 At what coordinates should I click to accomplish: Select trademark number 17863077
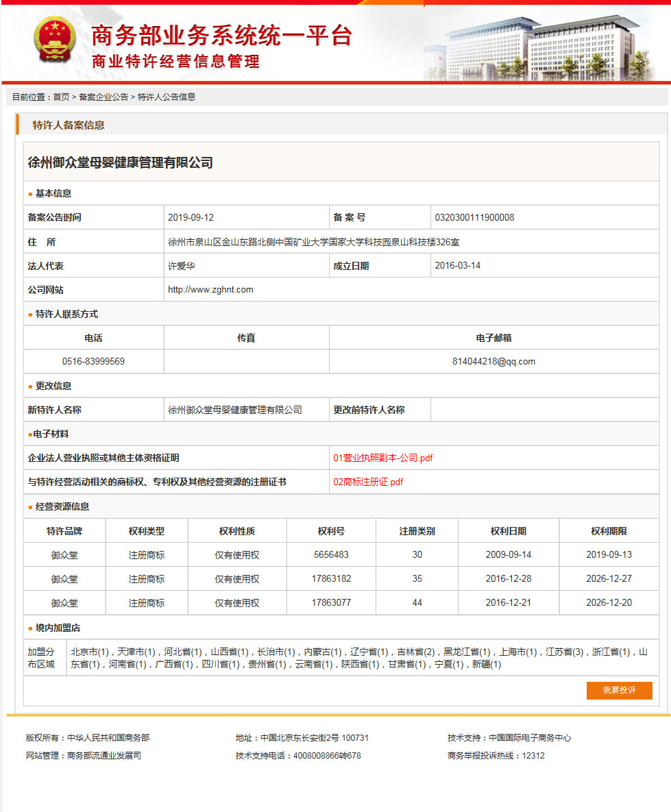coord(331,602)
